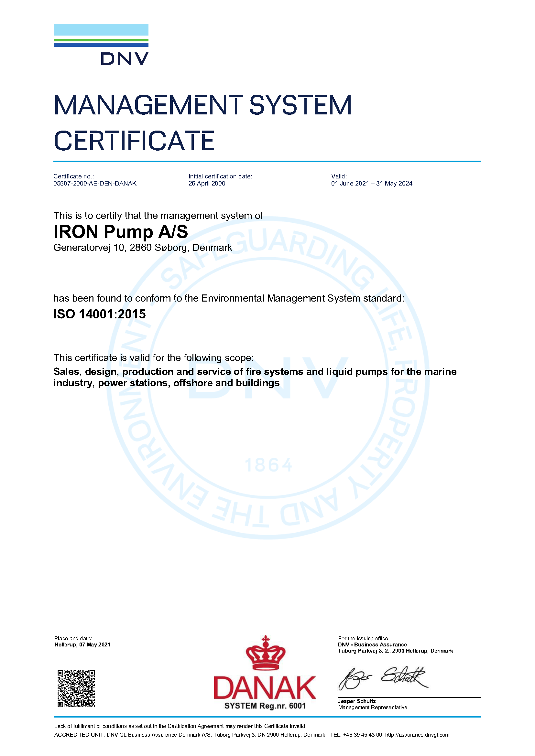Click the Generatorvej 10 address line

(143, 248)
